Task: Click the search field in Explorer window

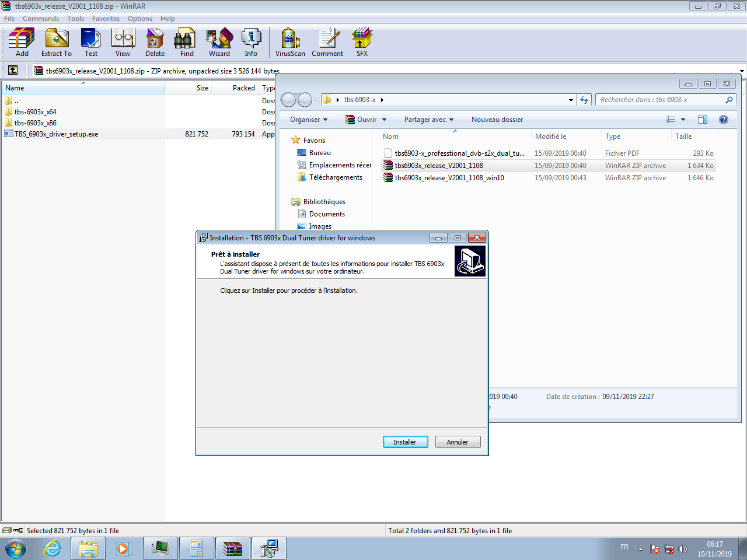Action: tap(659, 100)
